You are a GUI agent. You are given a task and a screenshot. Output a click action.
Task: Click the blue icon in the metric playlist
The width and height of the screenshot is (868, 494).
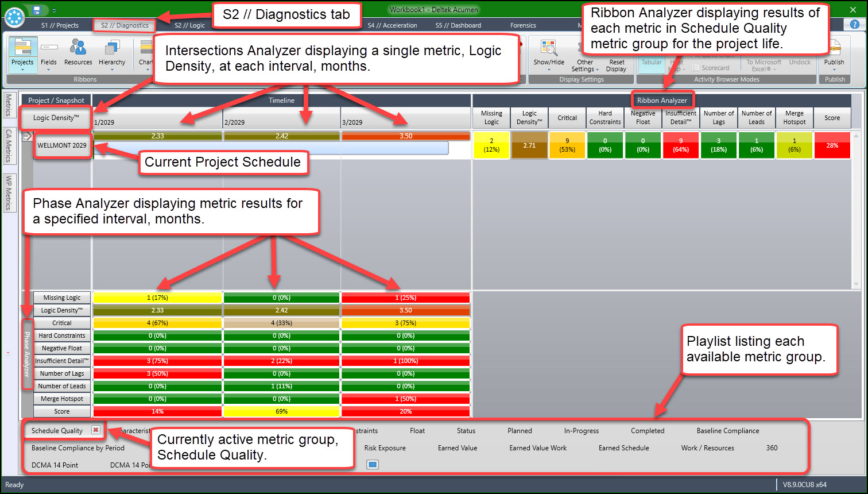coord(373,465)
